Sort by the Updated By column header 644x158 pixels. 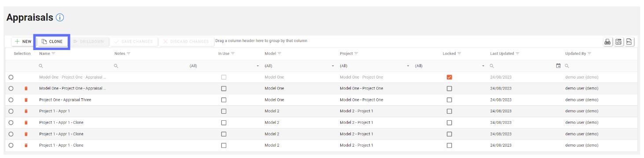coord(575,54)
